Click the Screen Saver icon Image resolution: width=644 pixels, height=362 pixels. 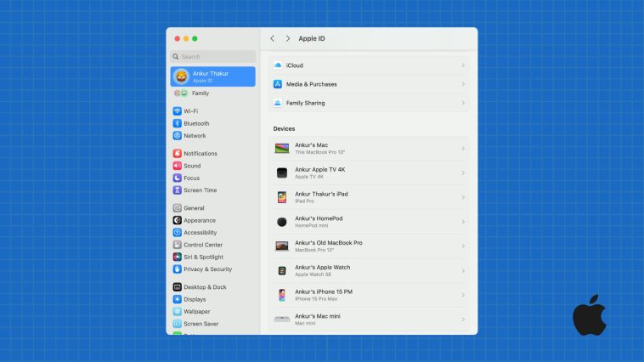177,324
